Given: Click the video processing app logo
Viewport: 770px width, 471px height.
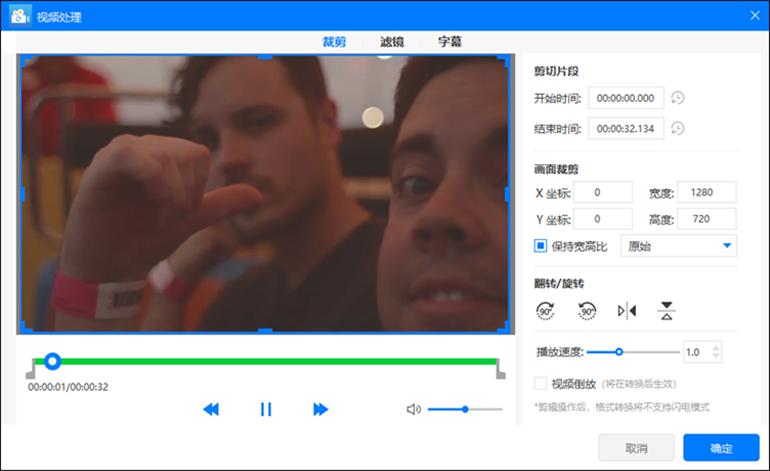Looking at the screenshot, I should [x=20, y=16].
